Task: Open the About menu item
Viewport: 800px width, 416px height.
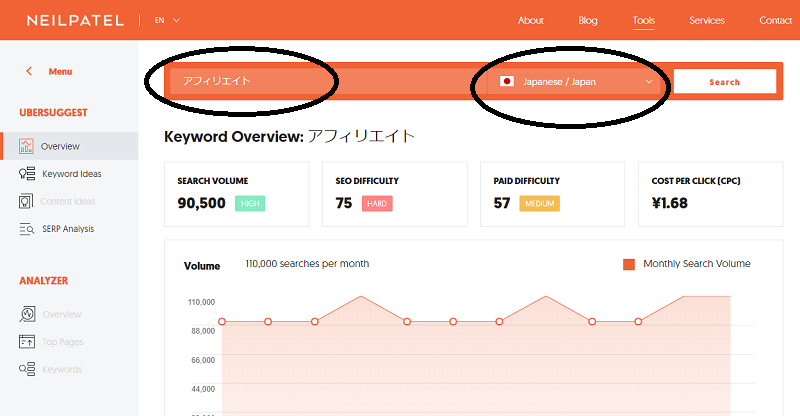Action: tap(531, 20)
